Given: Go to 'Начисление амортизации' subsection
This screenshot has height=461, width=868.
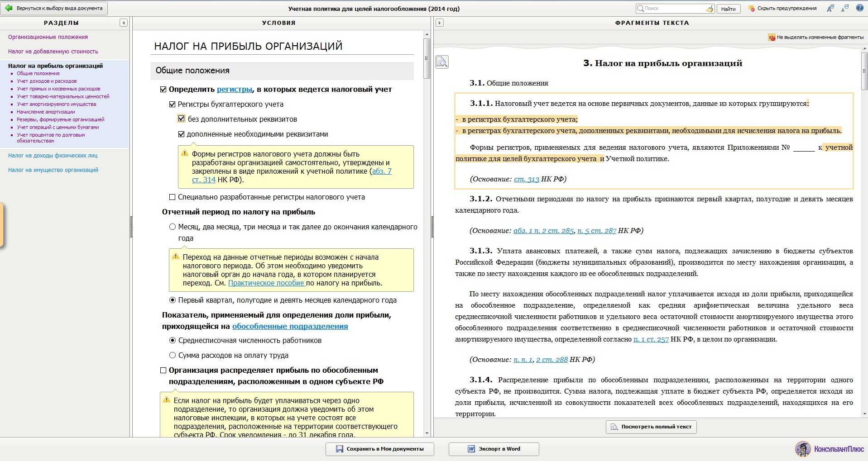Looking at the screenshot, I should [46, 112].
